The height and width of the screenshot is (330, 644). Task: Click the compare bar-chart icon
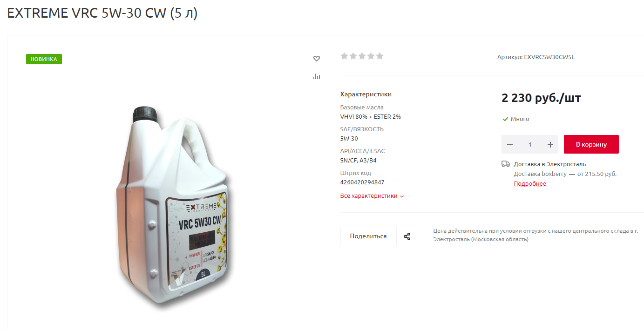coord(317,76)
